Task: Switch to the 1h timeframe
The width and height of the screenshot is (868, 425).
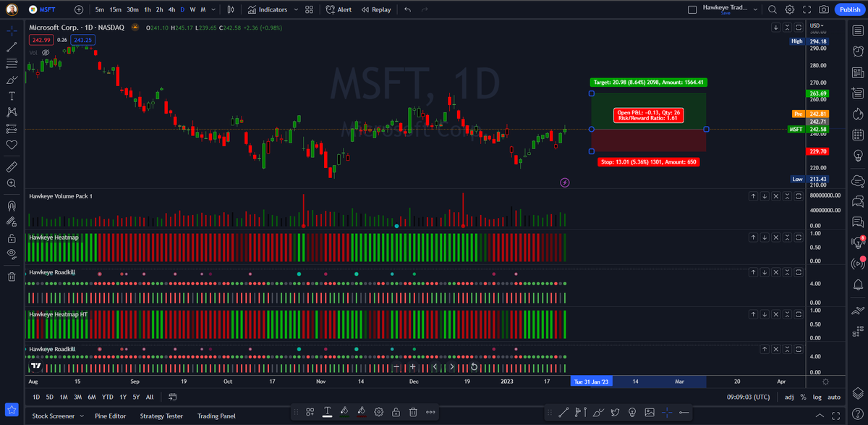Action: (148, 9)
